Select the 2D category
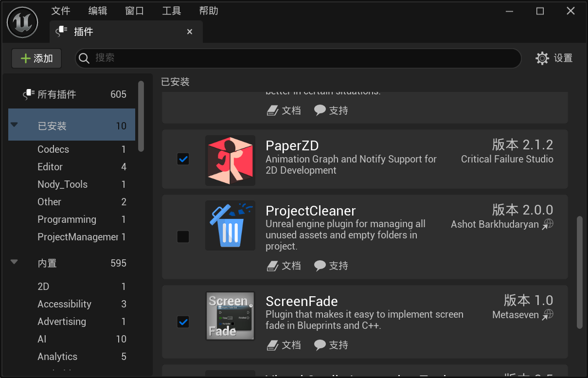 click(71, 287)
